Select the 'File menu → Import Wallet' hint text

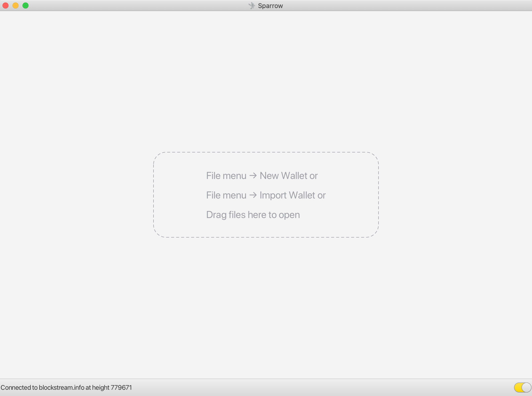[266, 195]
